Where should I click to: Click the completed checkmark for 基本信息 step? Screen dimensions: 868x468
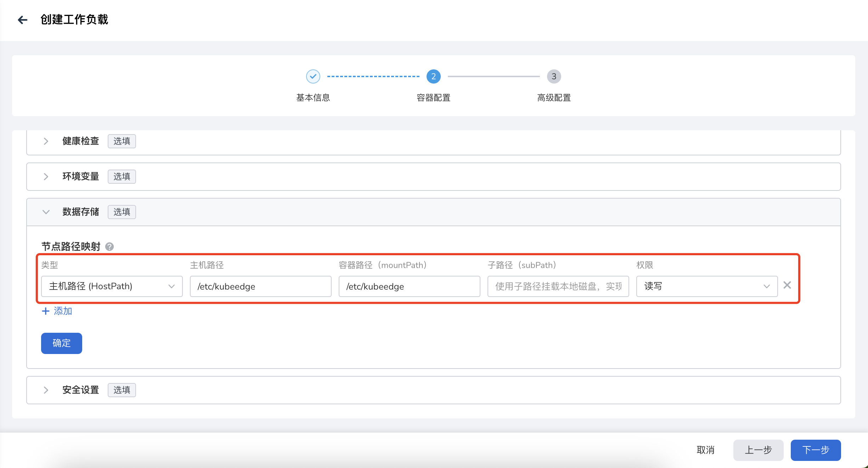[313, 76]
